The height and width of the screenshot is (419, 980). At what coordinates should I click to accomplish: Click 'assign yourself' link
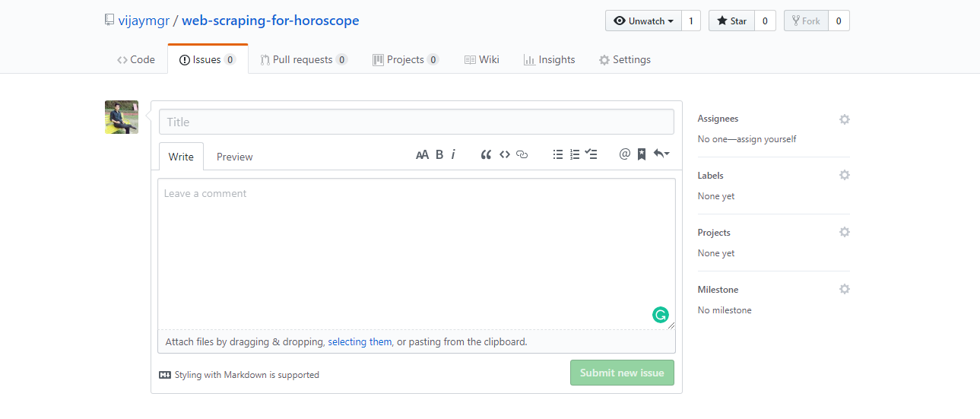765,139
